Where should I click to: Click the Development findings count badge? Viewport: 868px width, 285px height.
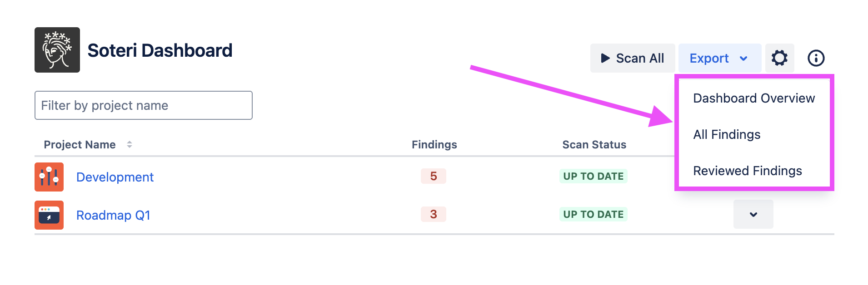[433, 176]
